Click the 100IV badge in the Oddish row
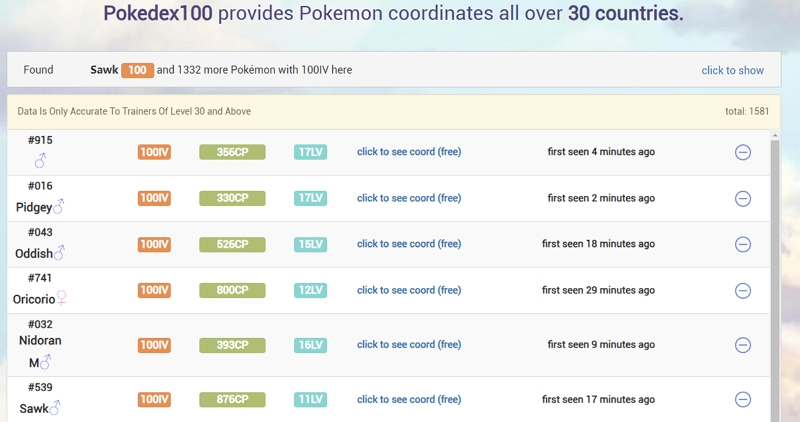The image size is (800, 422). (x=154, y=244)
